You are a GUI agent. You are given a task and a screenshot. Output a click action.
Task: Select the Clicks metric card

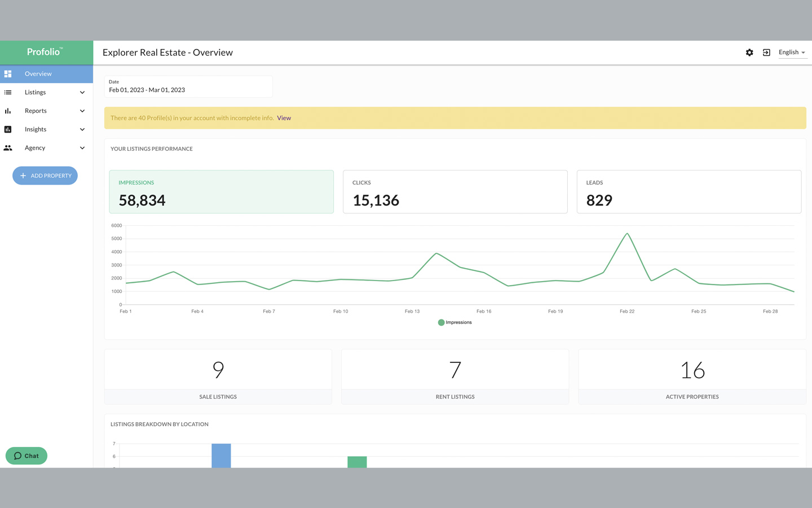[x=455, y=192]
